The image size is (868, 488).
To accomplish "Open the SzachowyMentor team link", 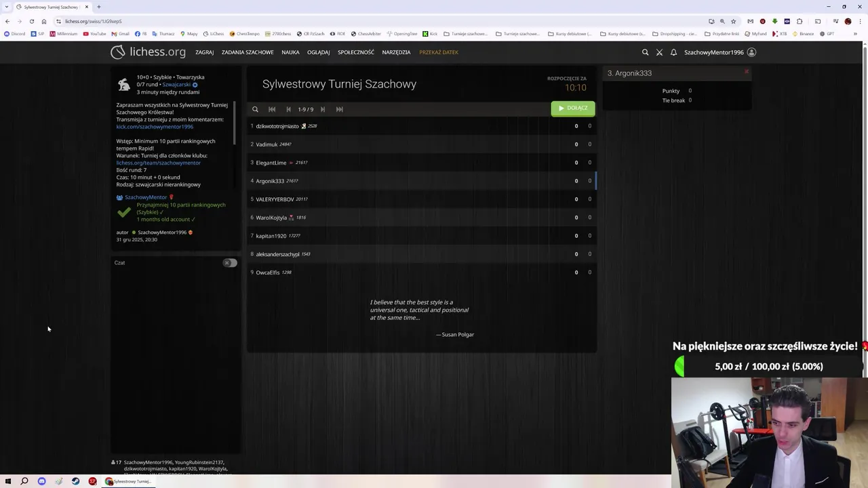I will click(x=145, y=197).
